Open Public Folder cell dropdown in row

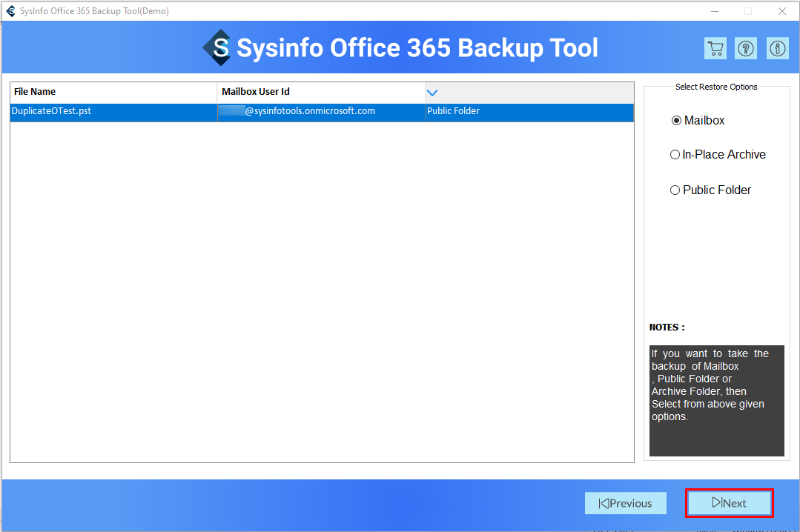(529, 111)
